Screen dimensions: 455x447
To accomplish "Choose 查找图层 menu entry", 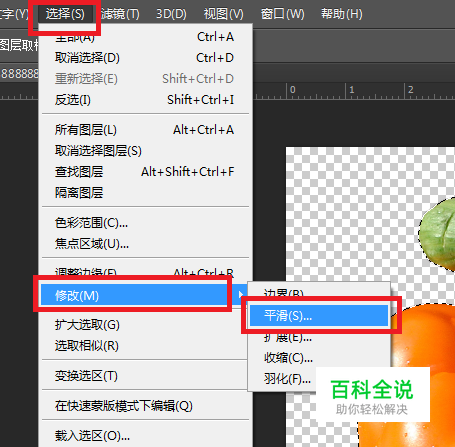I will click(x=145, y=172).
